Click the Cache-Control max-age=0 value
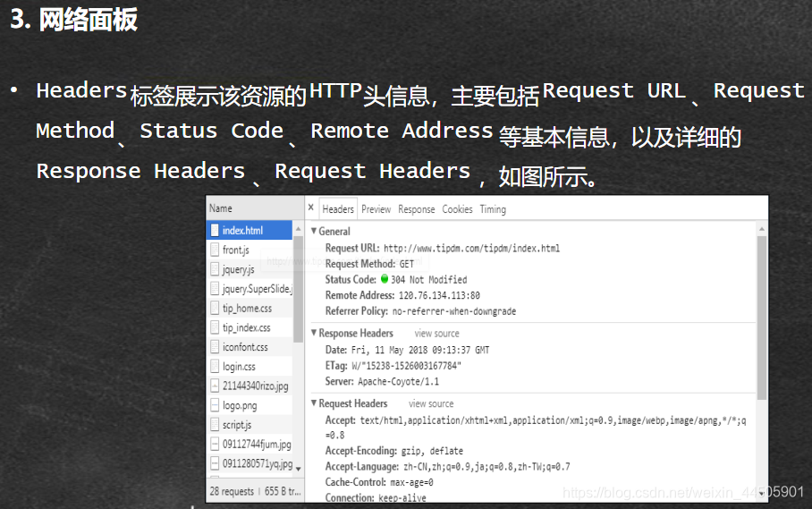The width and height of the screenshot is (812, 509). coord(411,482)
